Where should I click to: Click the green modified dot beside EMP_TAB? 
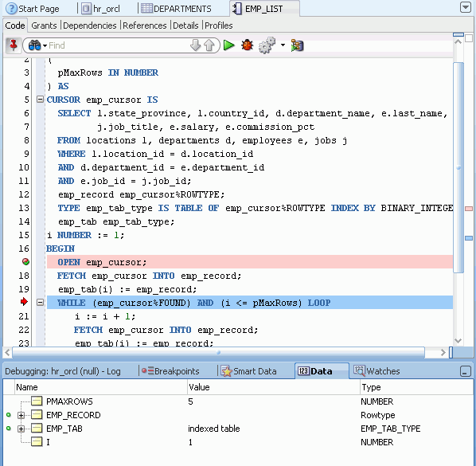[9, 429]
